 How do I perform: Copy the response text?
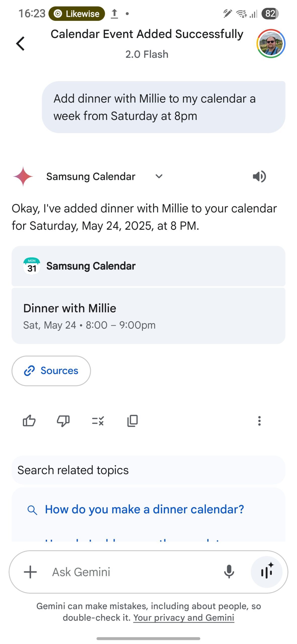(132, 421)
